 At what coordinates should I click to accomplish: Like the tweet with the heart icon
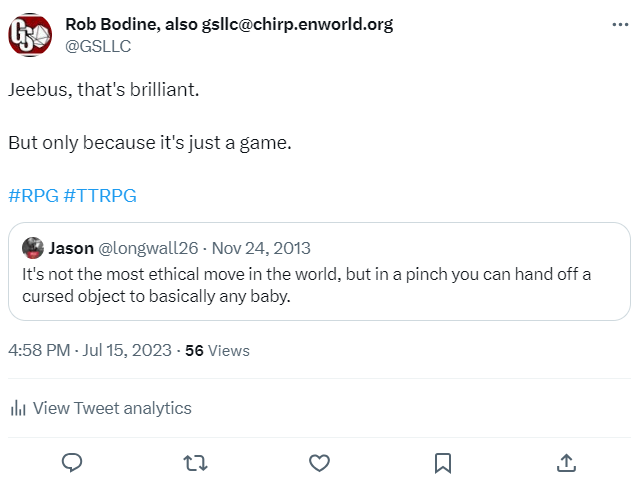coord(319,462)
